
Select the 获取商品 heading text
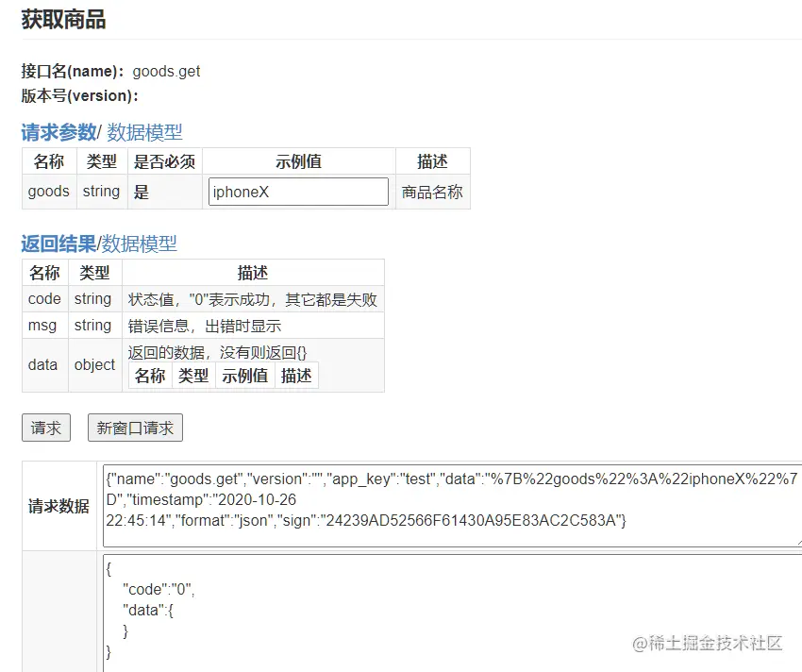click(63, 20)
